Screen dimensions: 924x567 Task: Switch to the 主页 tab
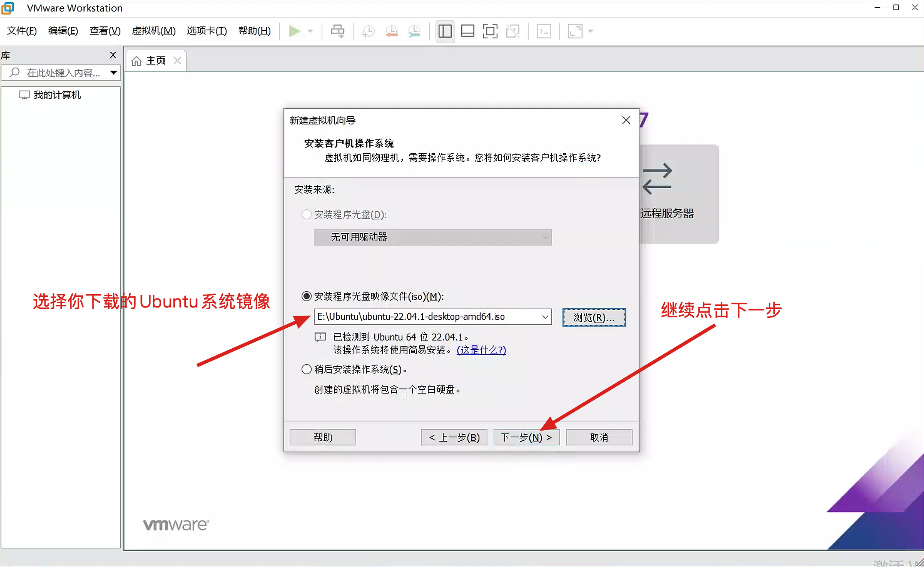pyautogui.click(x=156, y=60)
